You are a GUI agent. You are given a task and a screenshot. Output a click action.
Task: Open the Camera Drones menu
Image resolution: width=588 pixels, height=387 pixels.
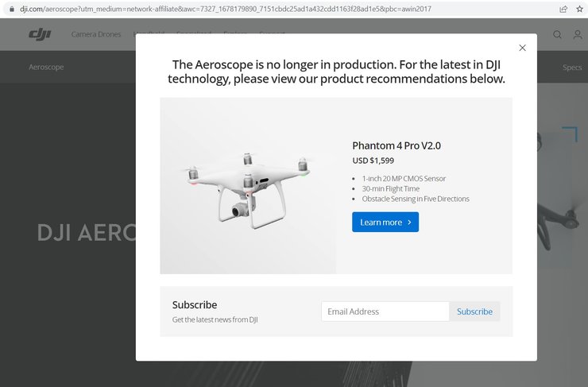(95, 35)
